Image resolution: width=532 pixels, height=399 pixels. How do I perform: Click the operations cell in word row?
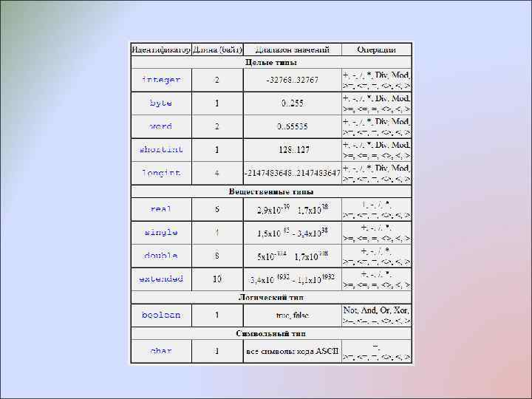point(376,126)
